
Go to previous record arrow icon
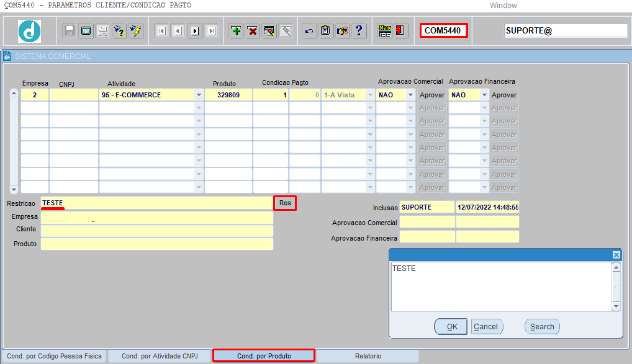tap(178, 31)
